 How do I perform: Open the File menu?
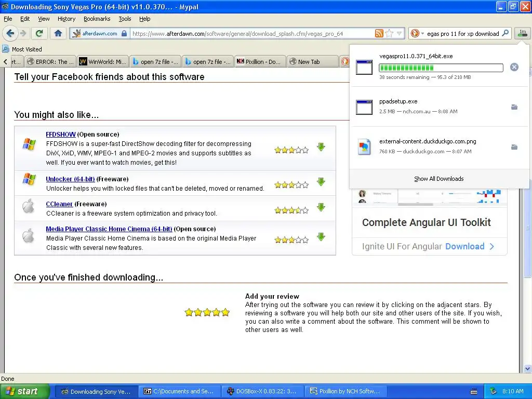point(8,19)
